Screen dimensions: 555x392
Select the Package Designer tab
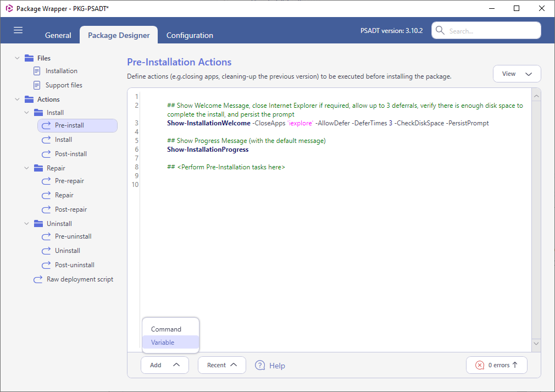point(119,35)
